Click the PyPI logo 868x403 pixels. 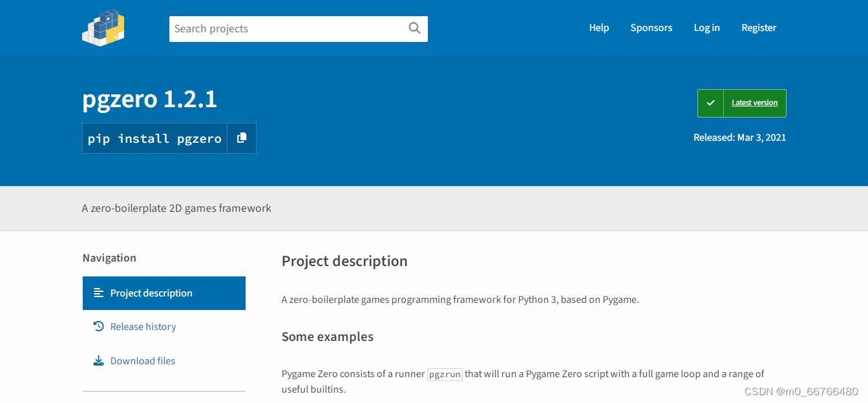point(103,28)
